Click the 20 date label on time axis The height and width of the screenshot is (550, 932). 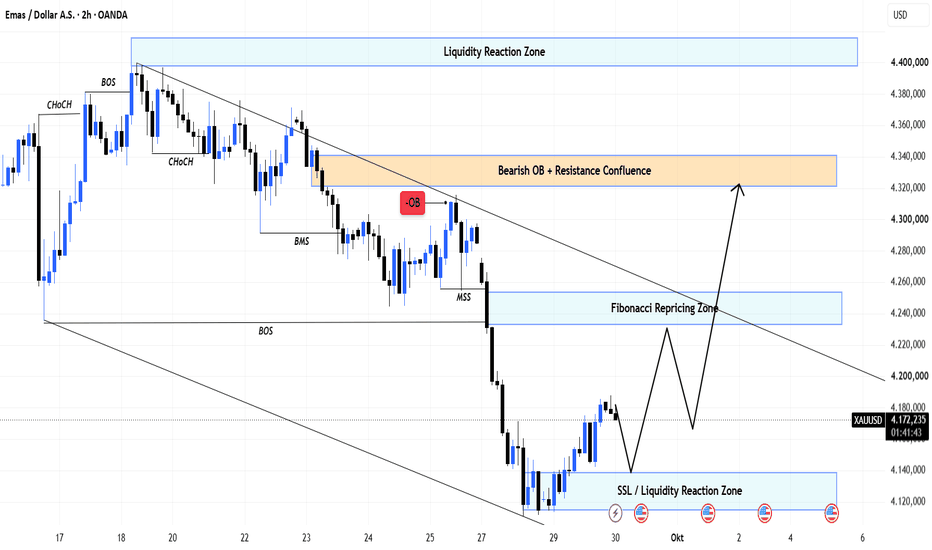(x=172, y=538)
